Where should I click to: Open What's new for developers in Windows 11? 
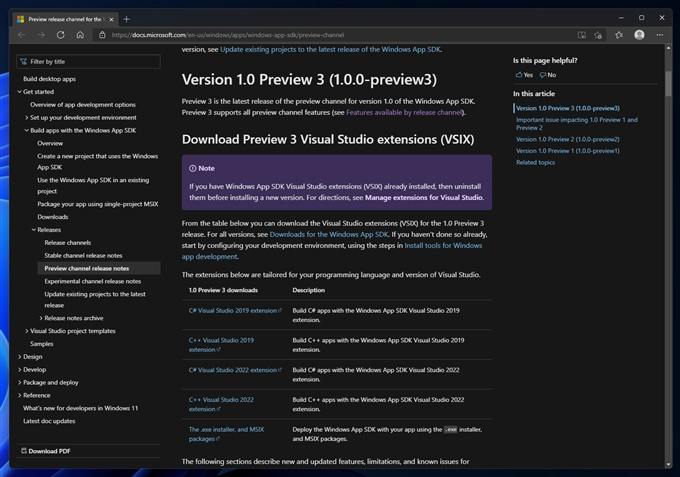point(80,408)
